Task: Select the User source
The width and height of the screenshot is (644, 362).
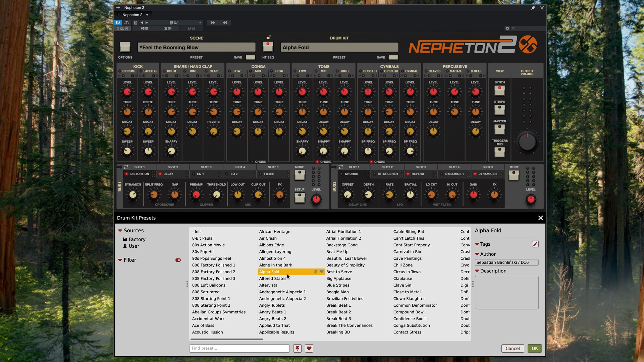Action: click(x=131, y=246)
